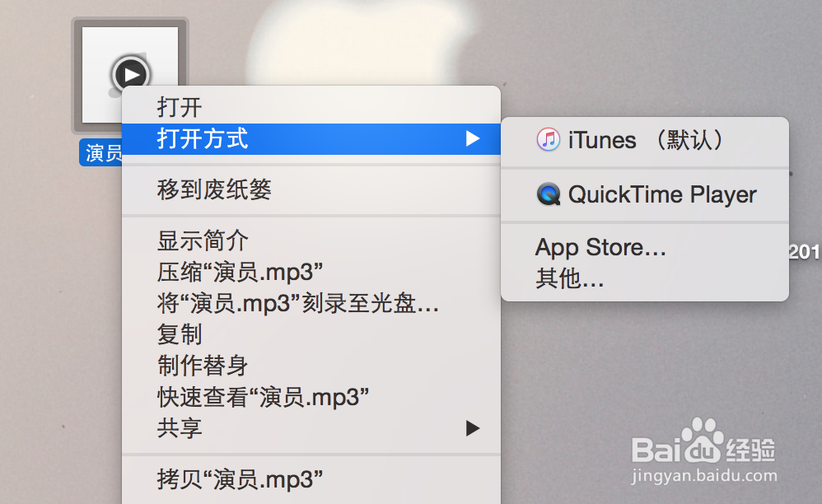The width and height of the screenshot is (822, 504).
Task: Select 制作替身 menu entry
Action: (x=311, y=365)
